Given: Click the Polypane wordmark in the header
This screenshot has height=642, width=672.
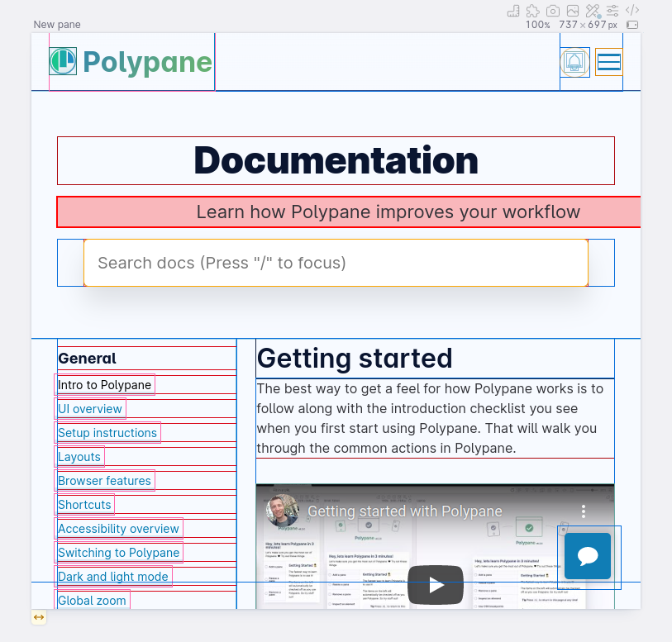Looking at the screenshot, I should [x=147, y=62].
